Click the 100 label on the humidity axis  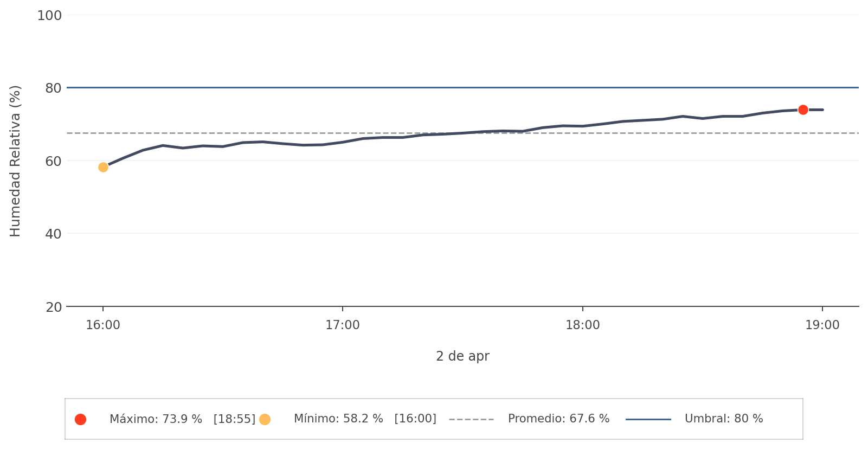[x=49, y=16]
